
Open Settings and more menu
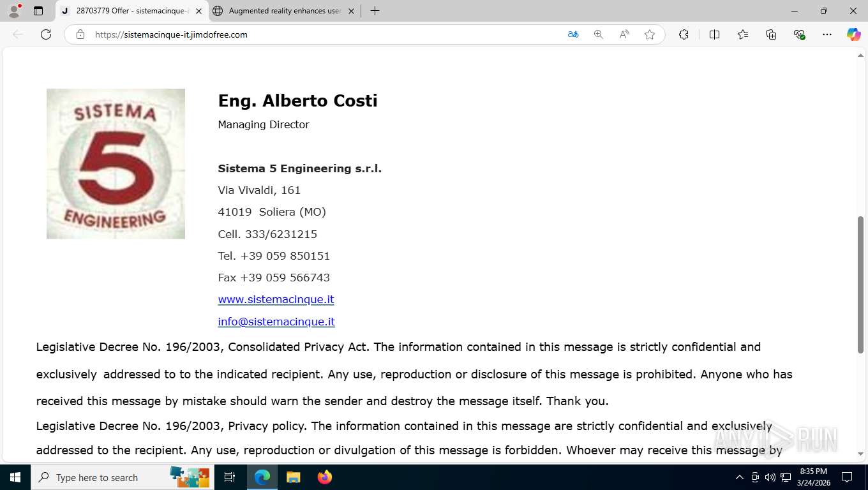click(x=827, y=34)
